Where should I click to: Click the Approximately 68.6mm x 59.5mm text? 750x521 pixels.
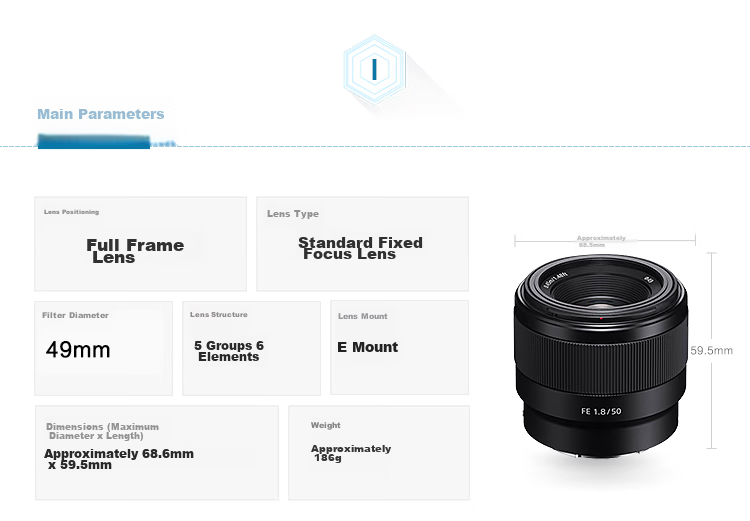click(119, 459)
